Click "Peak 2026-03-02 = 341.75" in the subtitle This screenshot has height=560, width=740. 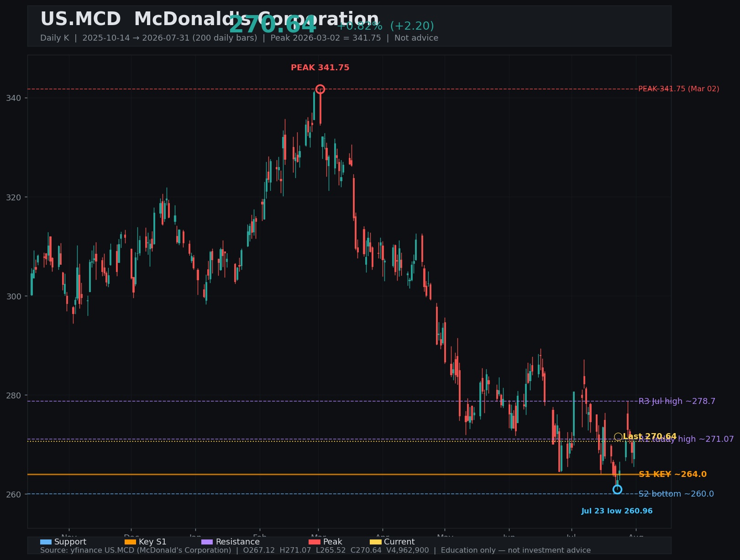coord(325,38)
